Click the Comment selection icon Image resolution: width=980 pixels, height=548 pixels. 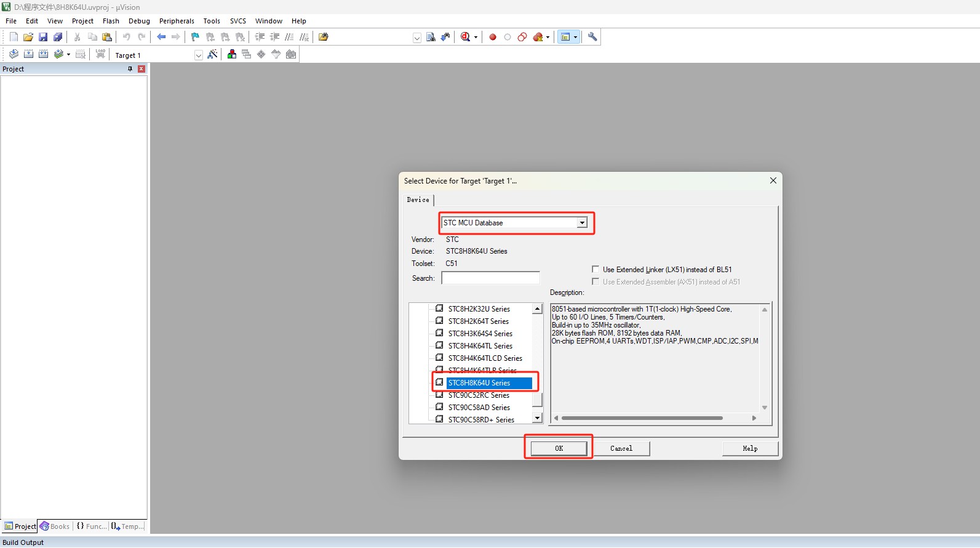coord(289,37)
